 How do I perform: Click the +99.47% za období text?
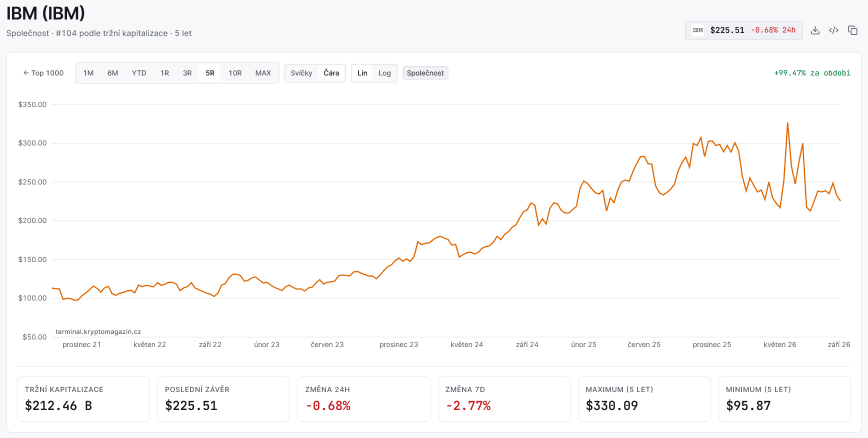point(812,73)
